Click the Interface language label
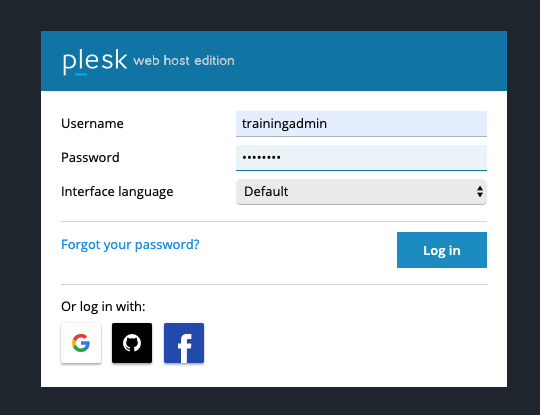Image resolution: width=540 pixels, height=415 pixels. click(117, 191)
